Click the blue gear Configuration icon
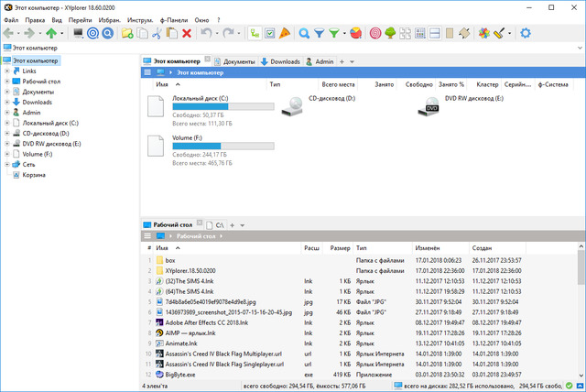The image size is (586, 392). point(526,33)
